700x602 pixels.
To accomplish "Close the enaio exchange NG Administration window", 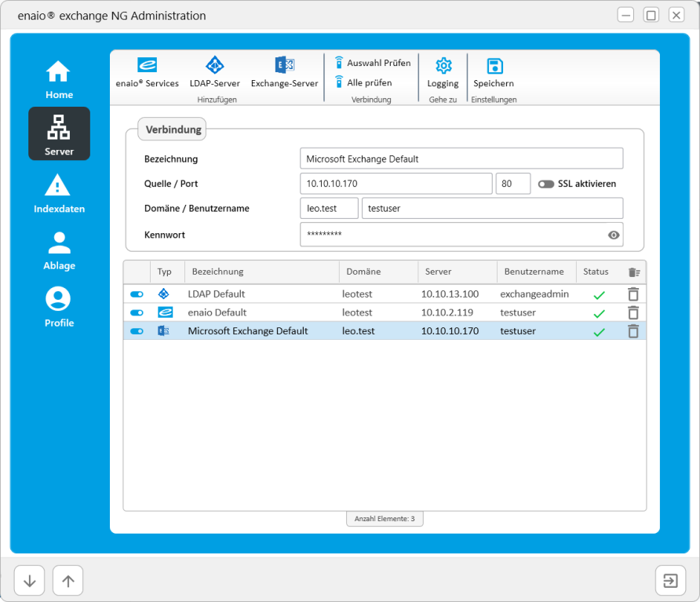I will click(676, 15).
